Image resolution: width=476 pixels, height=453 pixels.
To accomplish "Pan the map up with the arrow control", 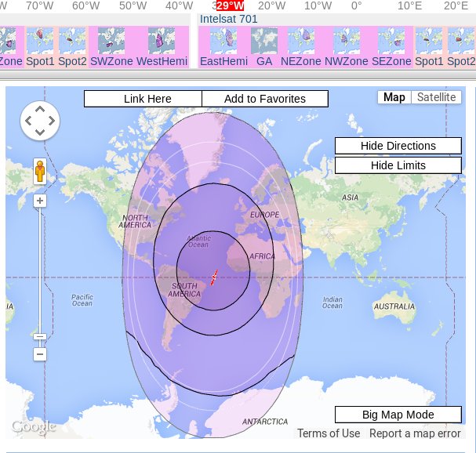I will [40, 110].
